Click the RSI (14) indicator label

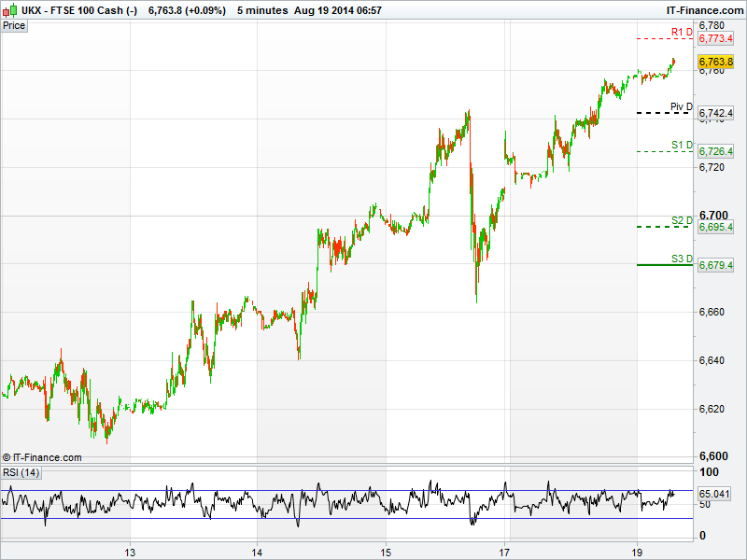21,472
